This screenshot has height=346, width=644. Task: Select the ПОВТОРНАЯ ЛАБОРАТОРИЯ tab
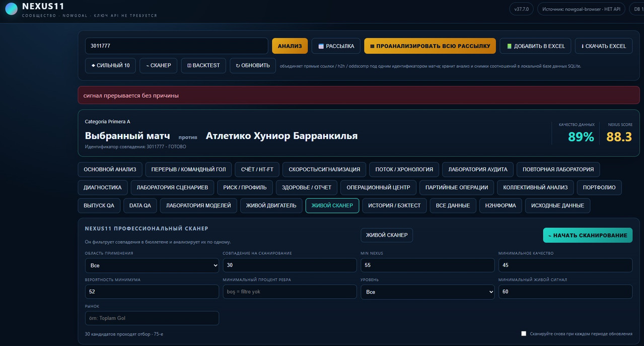pos(558,170)
